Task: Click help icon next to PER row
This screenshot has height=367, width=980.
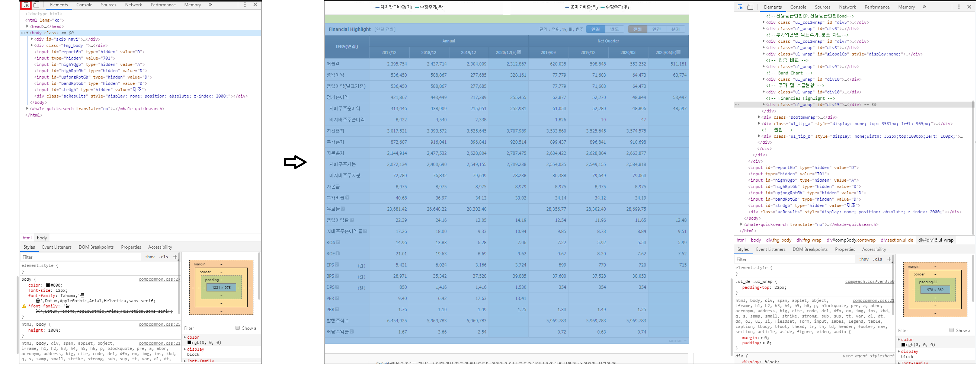Action: click(337, 298)
